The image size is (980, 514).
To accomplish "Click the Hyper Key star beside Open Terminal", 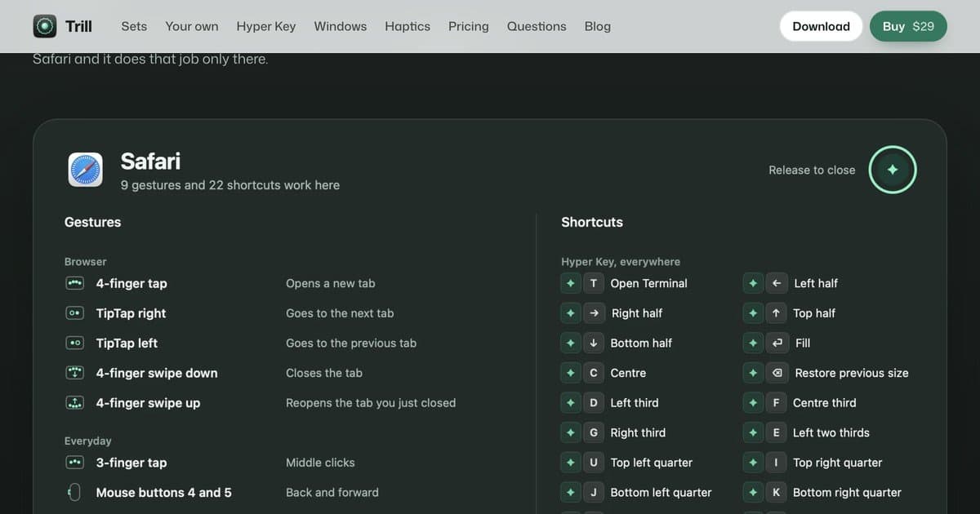I will [x=571, y=283].
